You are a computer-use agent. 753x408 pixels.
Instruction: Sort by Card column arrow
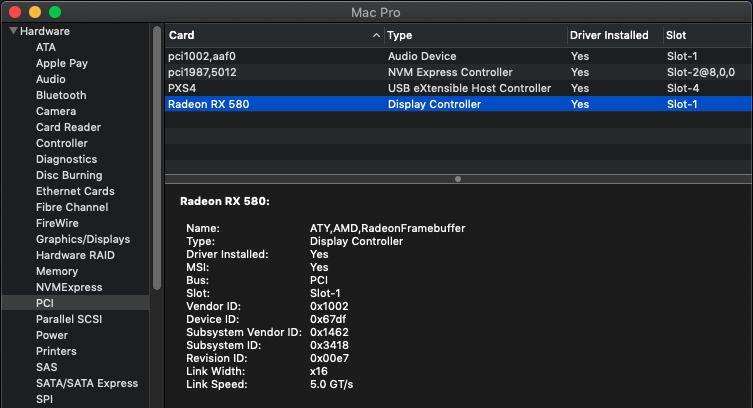(376, 35)
